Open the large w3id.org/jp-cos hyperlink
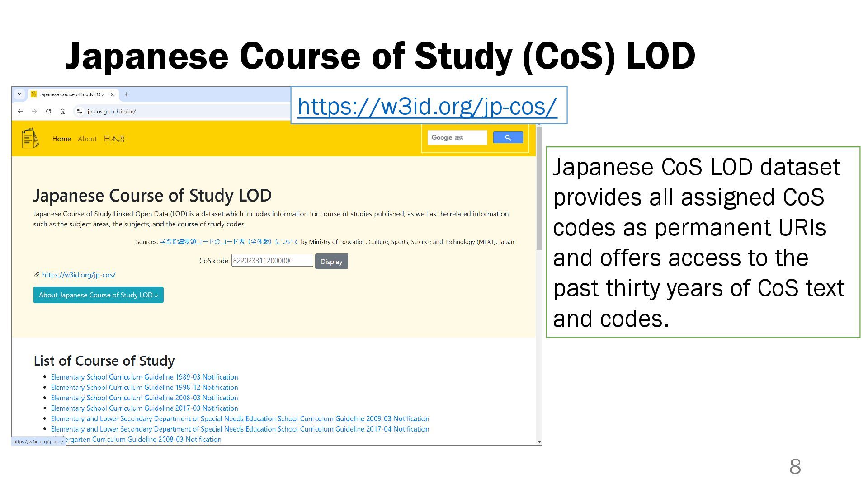The height and width of the screenshot is (488, 868). (x=427, y=107)
